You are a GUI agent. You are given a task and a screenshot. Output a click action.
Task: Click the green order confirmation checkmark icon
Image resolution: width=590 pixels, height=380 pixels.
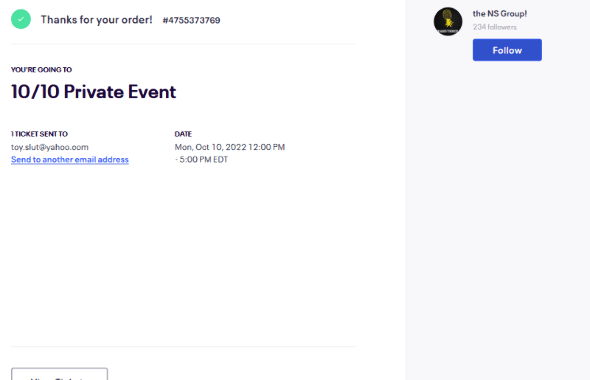pos(21,19)
